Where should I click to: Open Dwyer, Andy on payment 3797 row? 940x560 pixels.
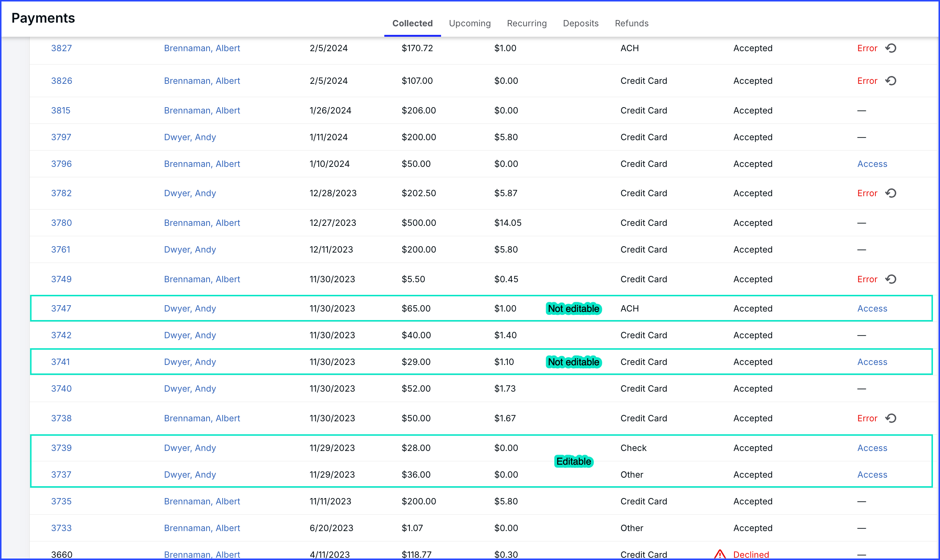(x=190, y=137)
